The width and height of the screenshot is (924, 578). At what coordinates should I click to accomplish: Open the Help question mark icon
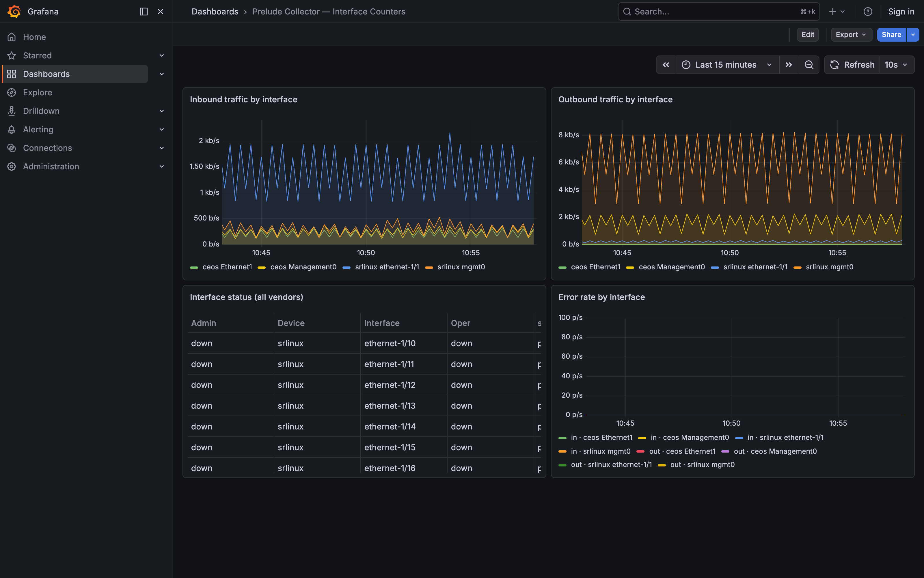[x=868, y=12]
